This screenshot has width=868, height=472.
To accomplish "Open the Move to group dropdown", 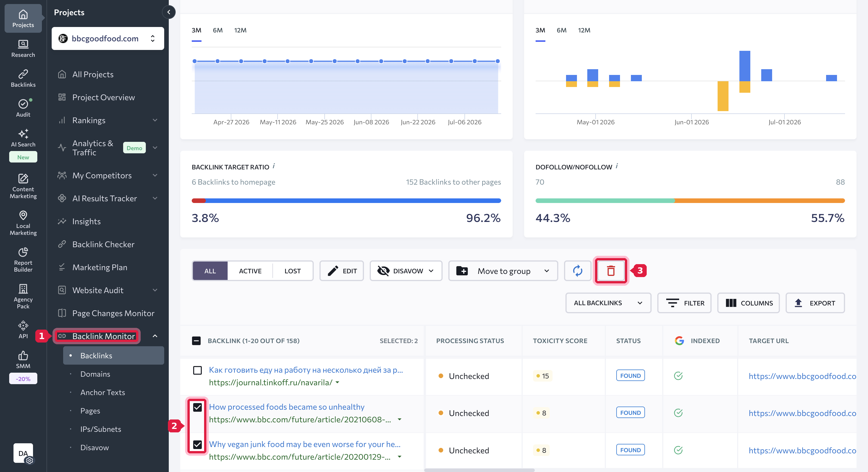I will [503, 271].
